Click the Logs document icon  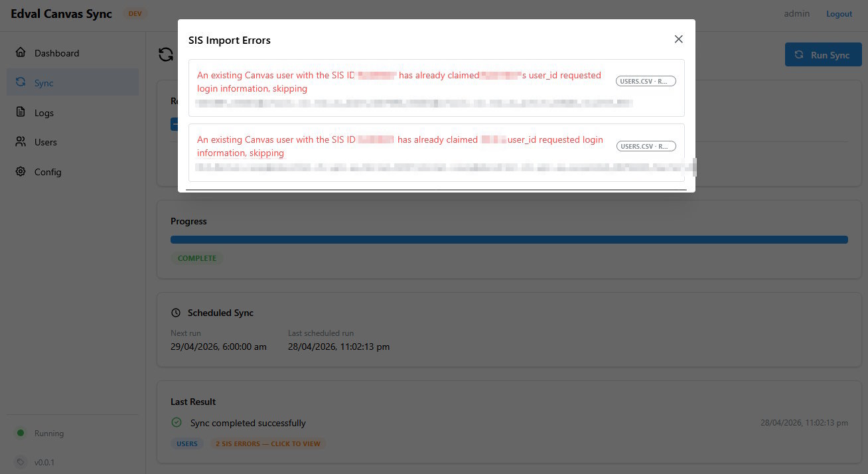21,112
